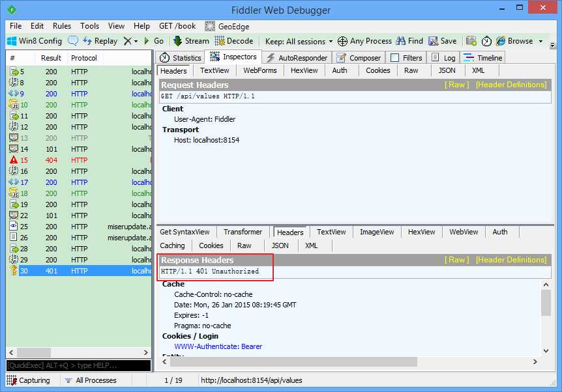This screenshot has width=562, height=392.
Task: Click response headers vertical scrollbar down arrow
Action: pyautogui.click(x=546, y=351)
